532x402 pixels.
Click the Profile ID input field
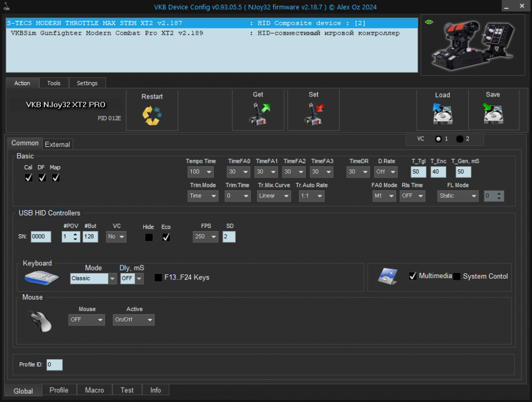pos(54,364)
